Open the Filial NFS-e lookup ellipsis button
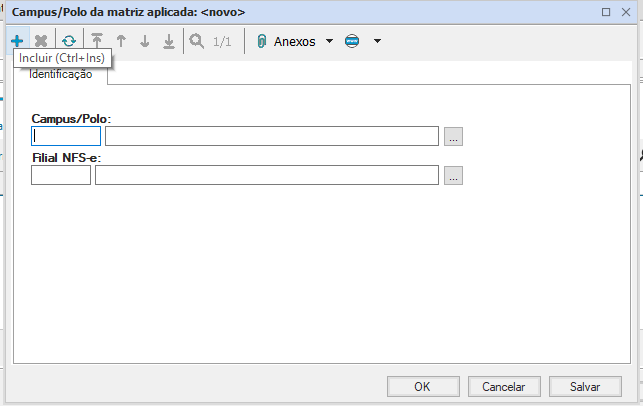Screen dimensions: 643x406 [453, 176]
